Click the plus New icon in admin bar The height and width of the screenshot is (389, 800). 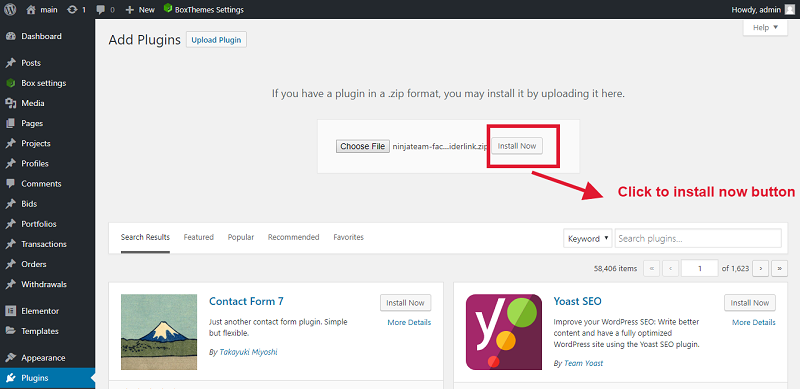point(130,10)
